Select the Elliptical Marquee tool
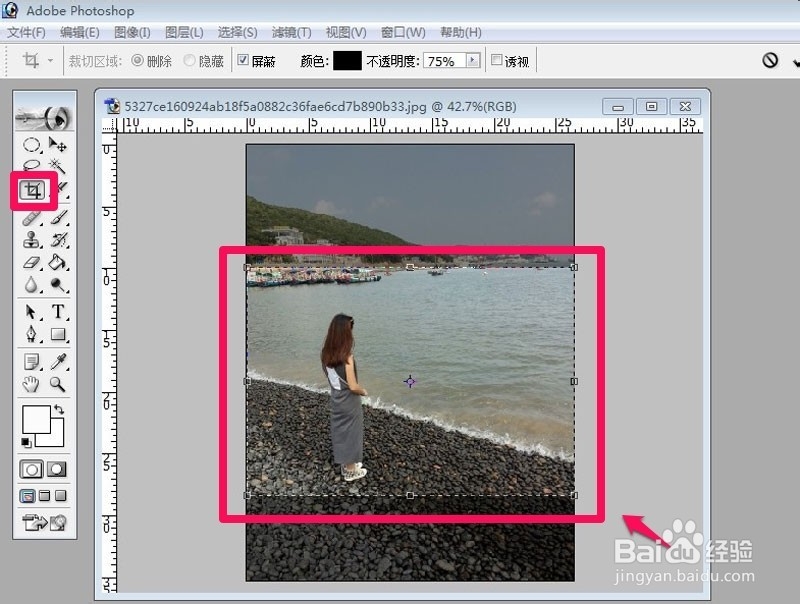Image resolution: width=800 pixels, height=604 pixels. coord(32,145)
